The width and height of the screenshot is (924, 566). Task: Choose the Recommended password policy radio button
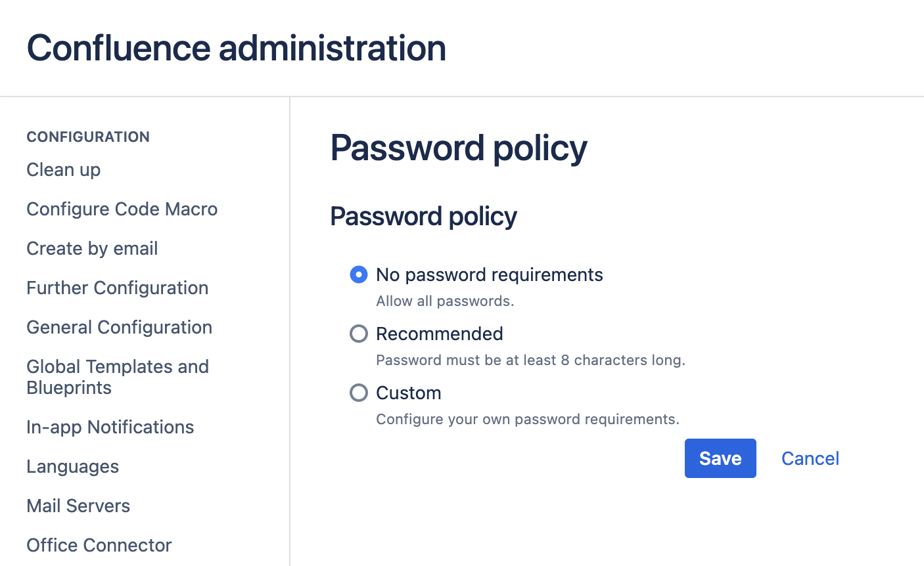tap(359, 334)
